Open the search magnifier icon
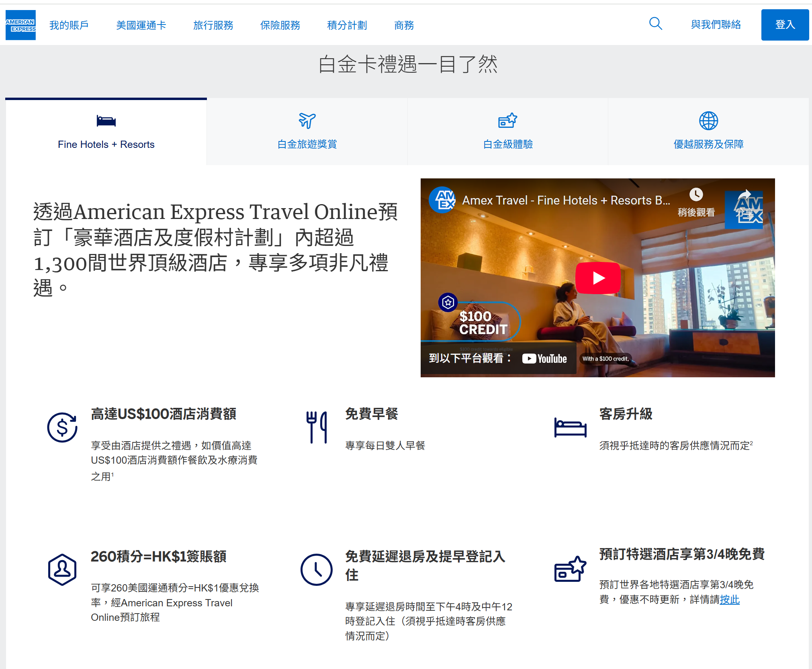Viewport: 812px width, 669px height. 655,24
